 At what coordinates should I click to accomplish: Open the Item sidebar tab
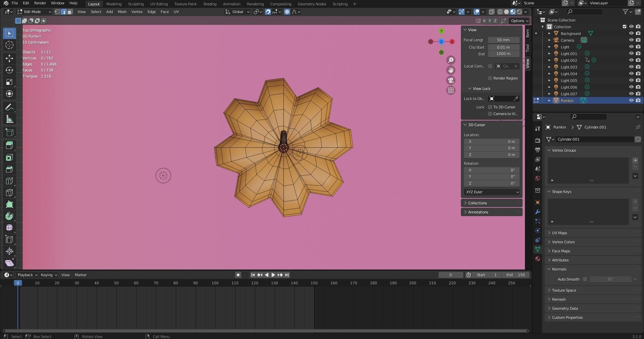click(x=528, y=33)
